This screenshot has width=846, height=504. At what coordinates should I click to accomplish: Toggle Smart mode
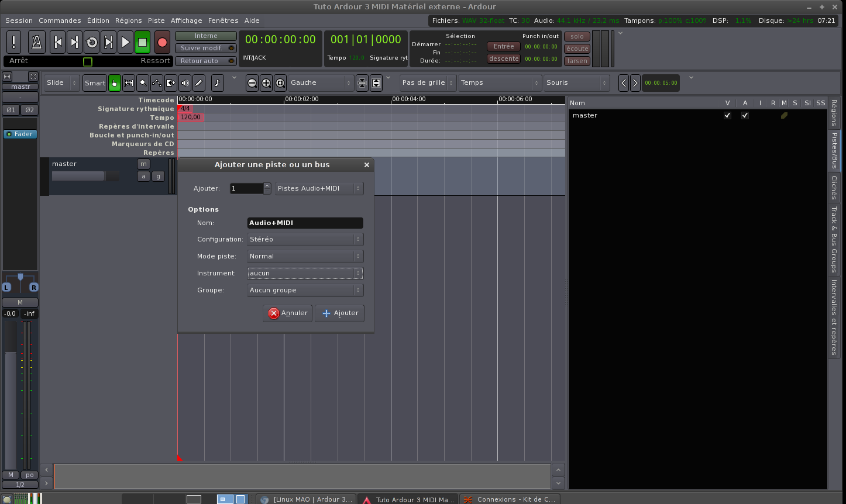click(x=95, y=83)
